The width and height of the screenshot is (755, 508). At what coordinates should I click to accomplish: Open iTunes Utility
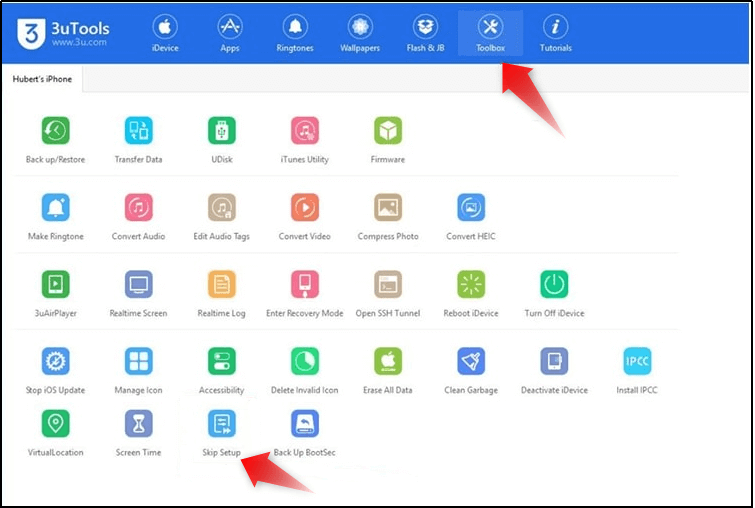[305, 130]
